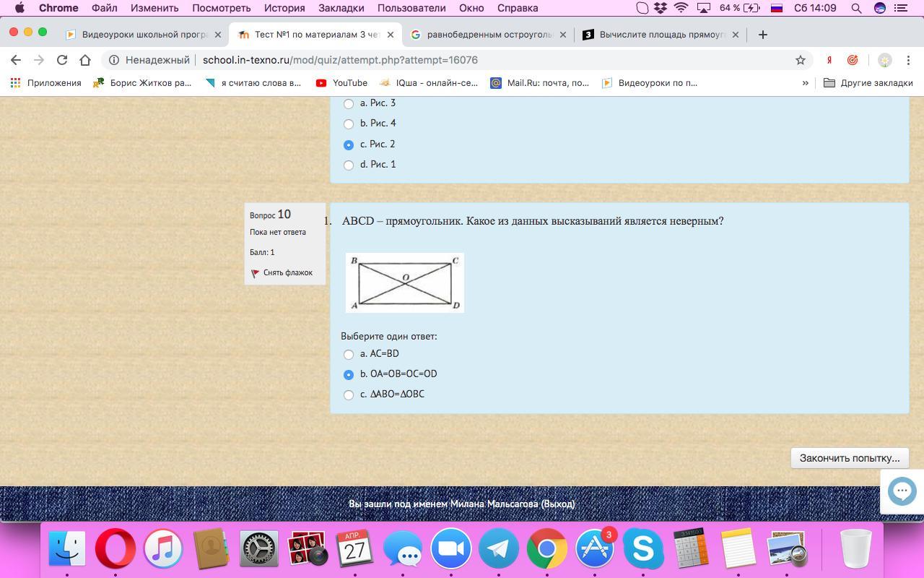924x578 pixels.
Task: Go back to the previous page
Action: pyautogui.click(x=16, y=60)
